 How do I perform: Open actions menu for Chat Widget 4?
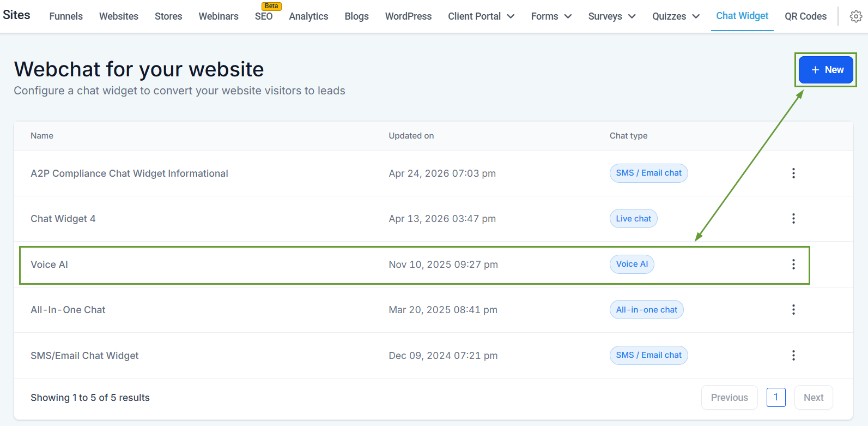pos(793,219)
